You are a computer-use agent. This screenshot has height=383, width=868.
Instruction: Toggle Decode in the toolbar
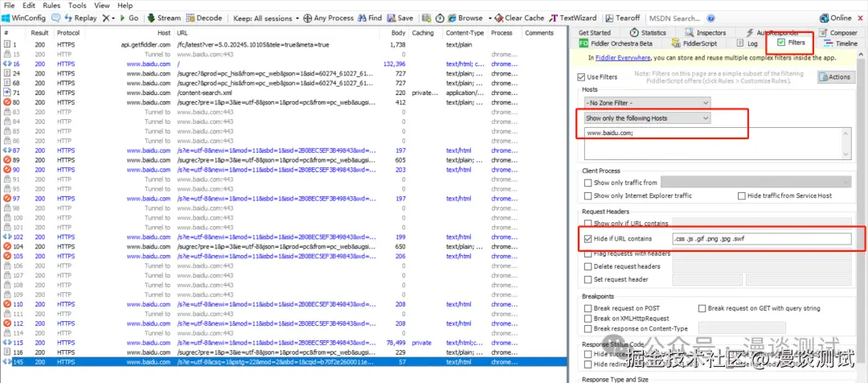tap(203, 18)
